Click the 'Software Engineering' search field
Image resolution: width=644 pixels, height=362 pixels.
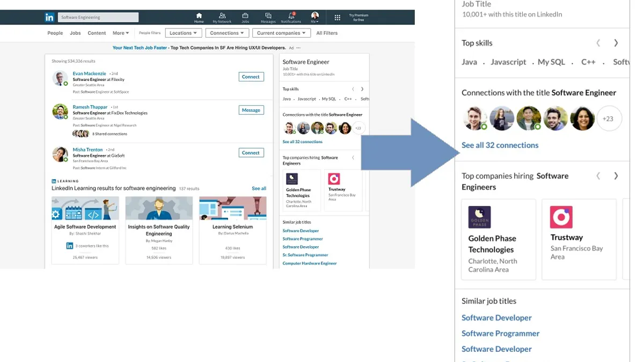[98, 17]
